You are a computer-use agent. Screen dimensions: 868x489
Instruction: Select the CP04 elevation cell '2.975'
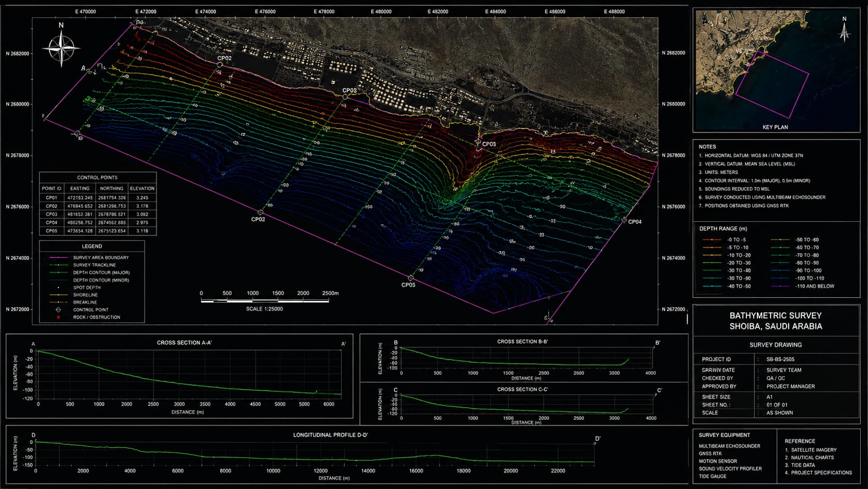click(142, 222)
